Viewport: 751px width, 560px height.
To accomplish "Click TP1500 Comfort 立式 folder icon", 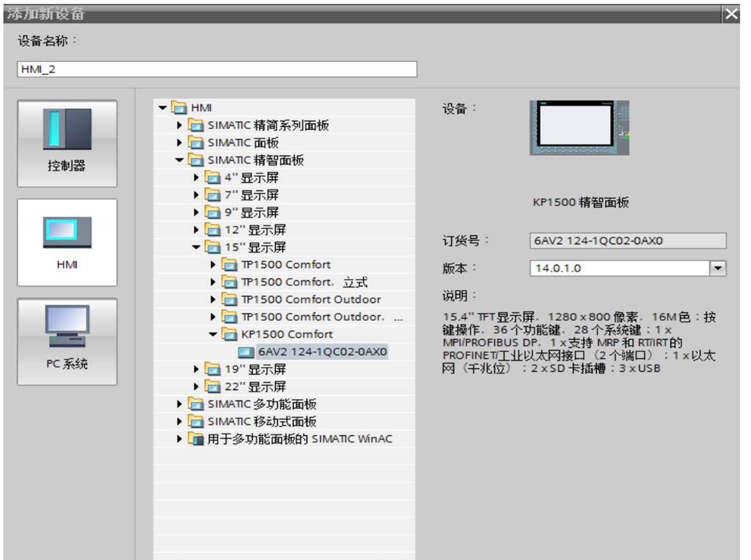I will click(230, 282).
